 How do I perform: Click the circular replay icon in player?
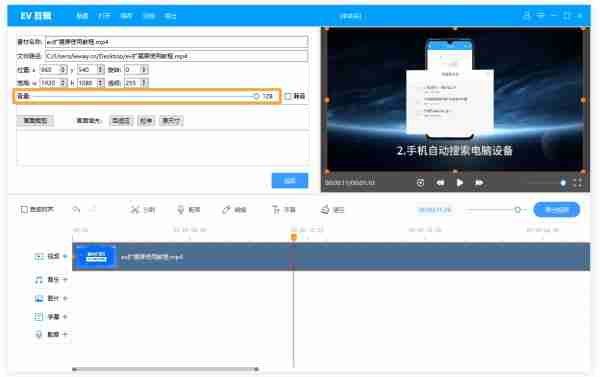(420, 183)
